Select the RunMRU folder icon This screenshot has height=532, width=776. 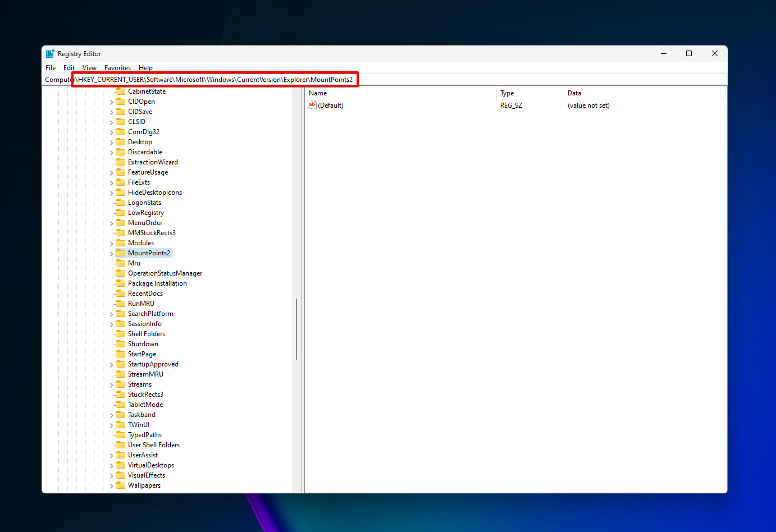[121, 304]
